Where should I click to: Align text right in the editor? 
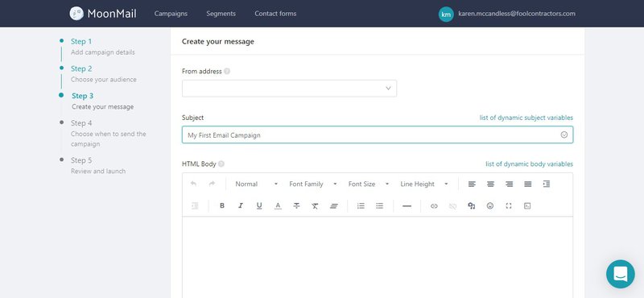pos(510,184)
